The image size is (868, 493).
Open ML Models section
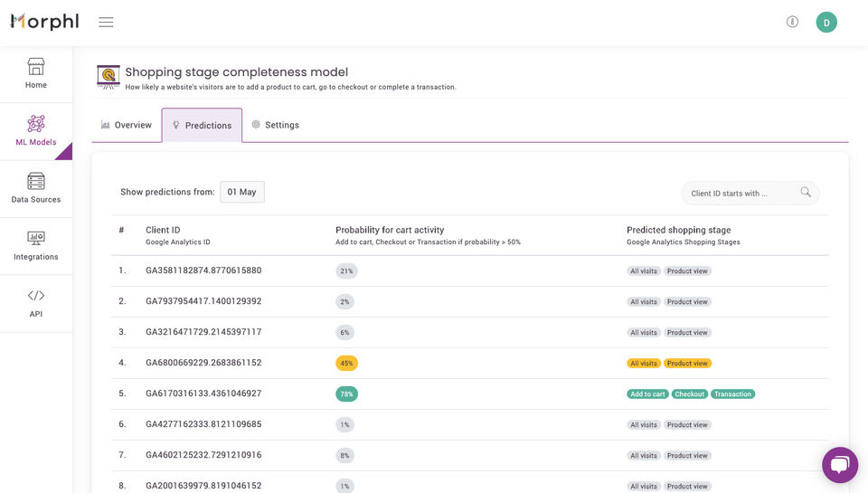coord(36,131)
